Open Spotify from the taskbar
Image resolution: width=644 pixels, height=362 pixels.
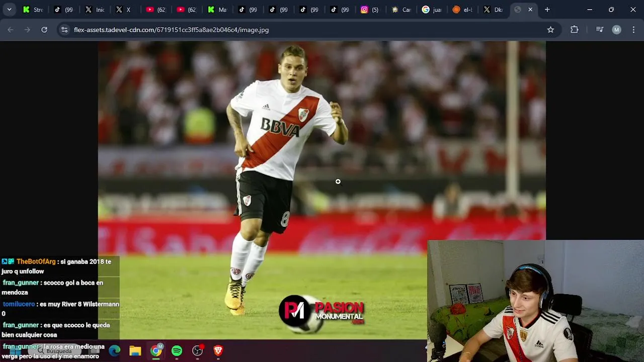(177, 351)
